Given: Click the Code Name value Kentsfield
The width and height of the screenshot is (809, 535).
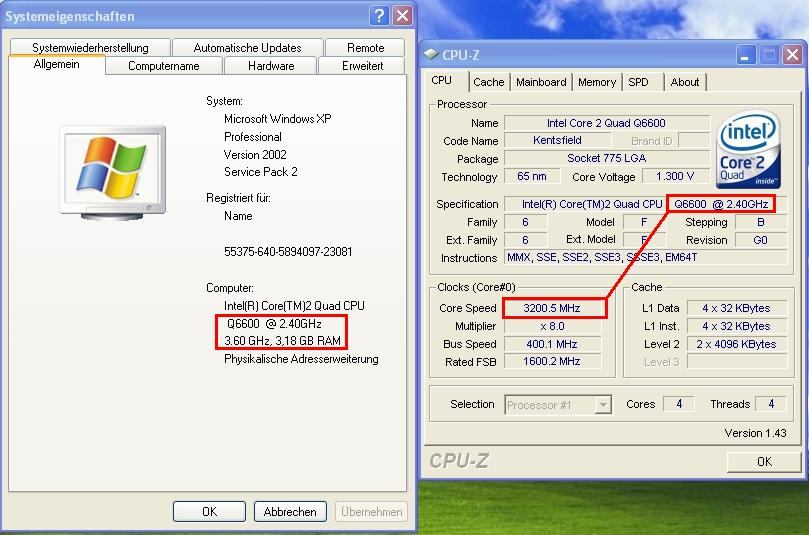Looking at the screenshot, I should [x=557, y=140].
